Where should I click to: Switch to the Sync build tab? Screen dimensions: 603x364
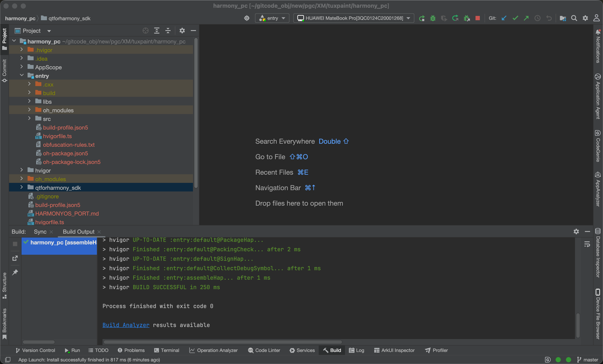(x=40, y=231)
